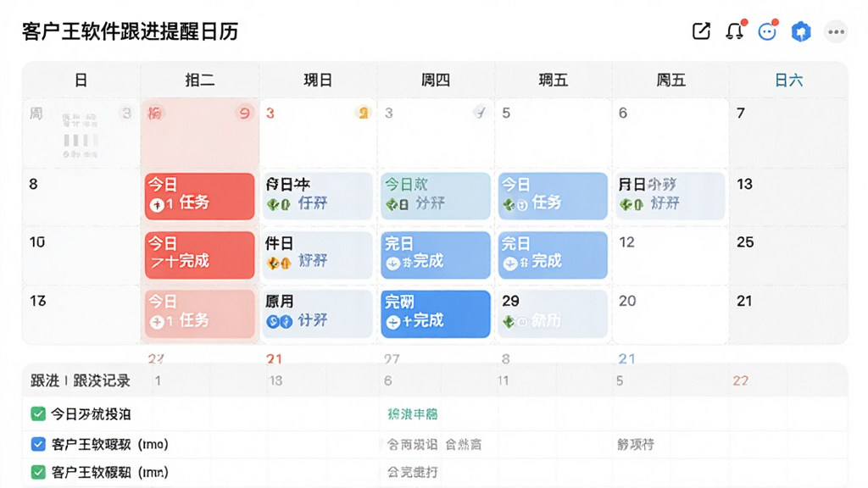The width and height of the screenshot is (868, 488).
Task: Open the notification bell icon
Action: point(735,31)
